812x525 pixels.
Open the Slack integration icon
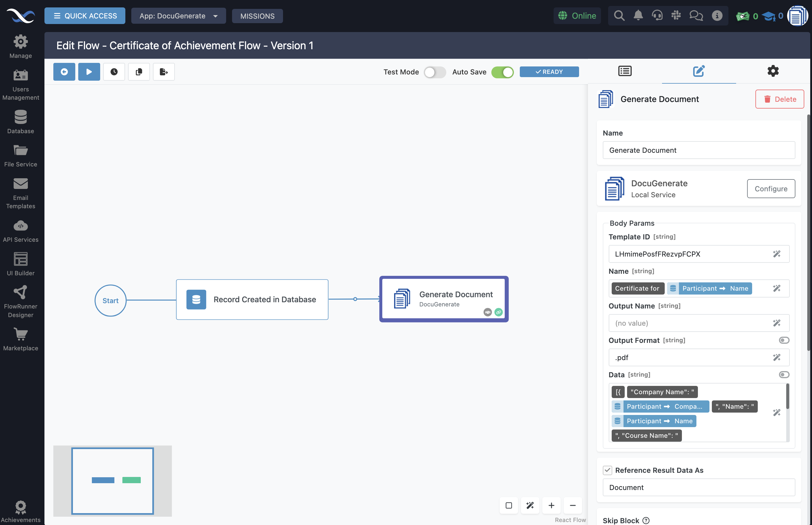coord(677,15)
